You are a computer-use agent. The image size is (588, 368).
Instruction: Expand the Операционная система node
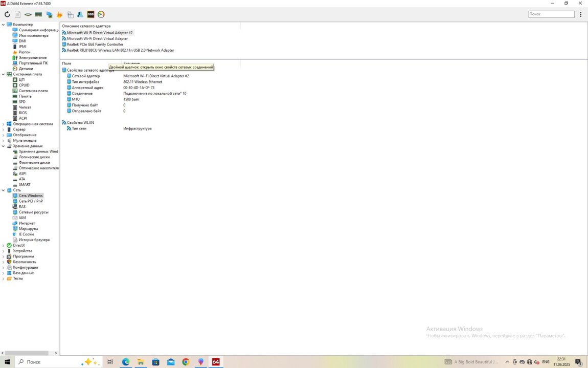4,124
